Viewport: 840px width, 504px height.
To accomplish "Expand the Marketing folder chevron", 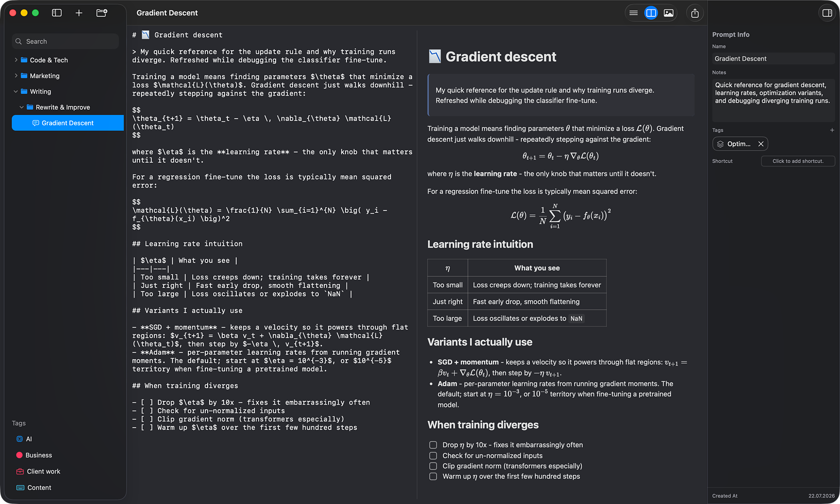I will [x=16, y=75].
